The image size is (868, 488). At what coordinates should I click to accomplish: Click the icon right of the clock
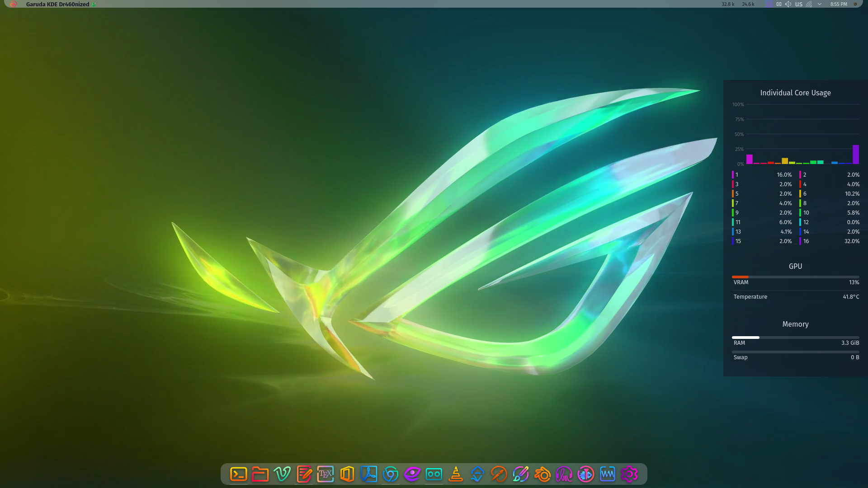(x=855, y=4)
